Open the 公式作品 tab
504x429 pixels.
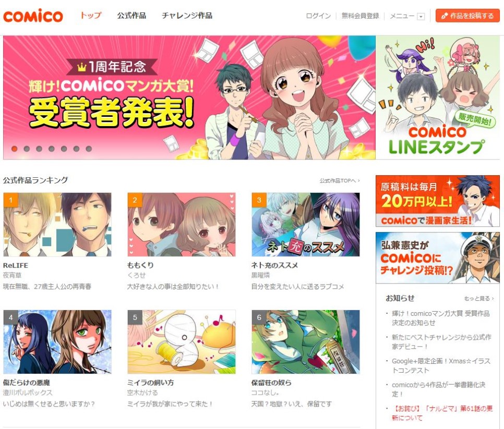pyautogui.click(x=131, y=16)
